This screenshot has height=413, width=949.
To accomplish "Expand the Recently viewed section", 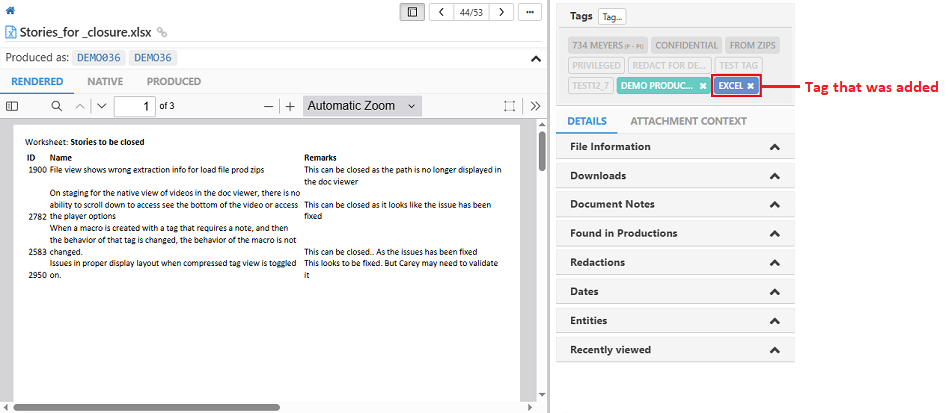I will (675, 349).
